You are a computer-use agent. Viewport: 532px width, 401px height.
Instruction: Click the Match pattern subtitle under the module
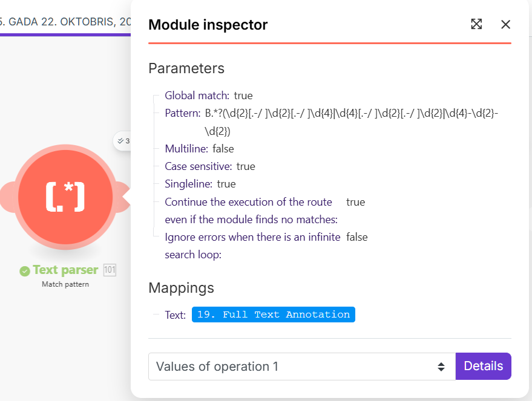tap(65, 284)
